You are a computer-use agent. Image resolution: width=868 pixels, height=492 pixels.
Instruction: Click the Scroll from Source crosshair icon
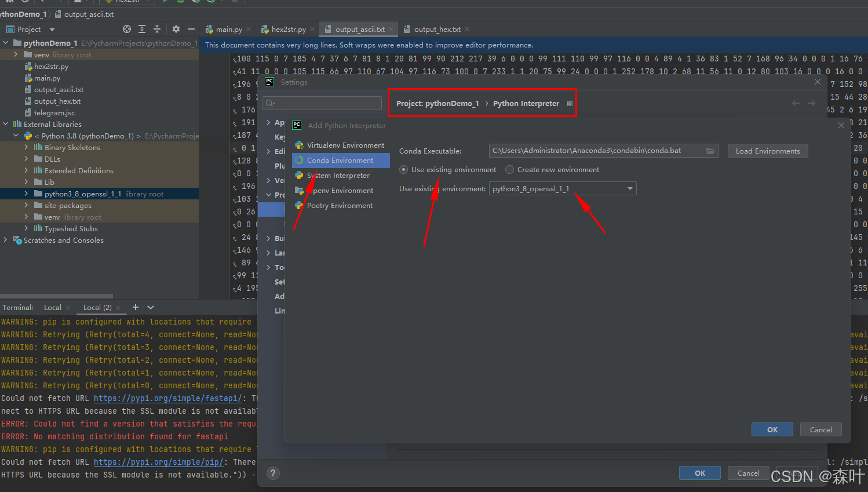coord(127,29)
